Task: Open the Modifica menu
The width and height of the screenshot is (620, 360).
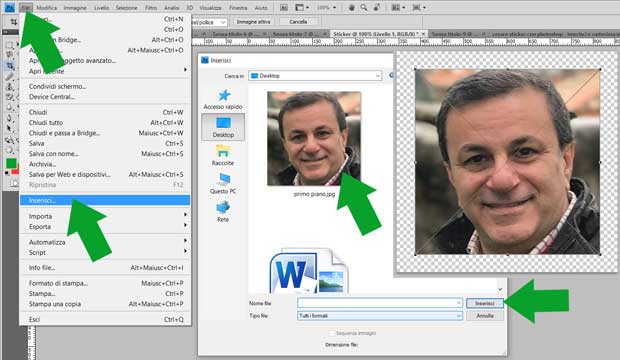Action: 47,8
